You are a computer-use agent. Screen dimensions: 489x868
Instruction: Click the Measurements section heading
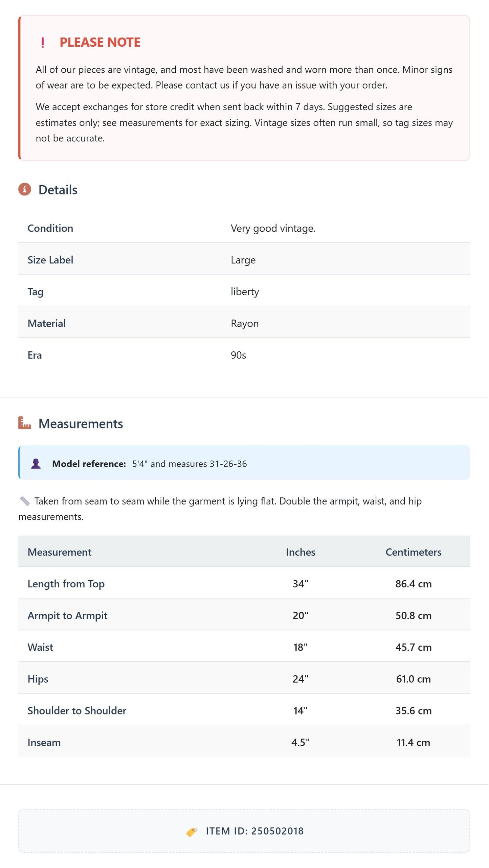click(x=81, y=424)
